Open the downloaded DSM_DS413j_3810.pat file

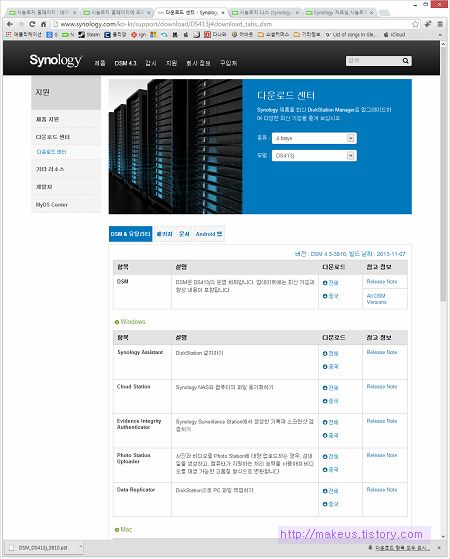point(43,548)
